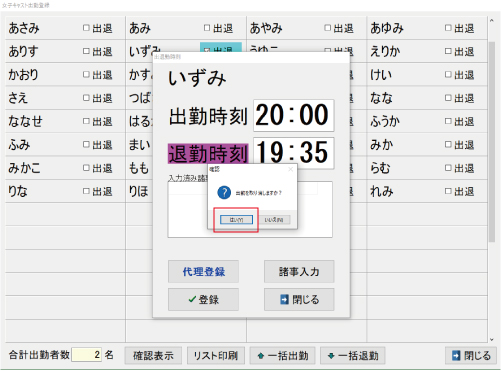
Task: Select the highlighted 退勤時刻 label
Action: point(208,153)
